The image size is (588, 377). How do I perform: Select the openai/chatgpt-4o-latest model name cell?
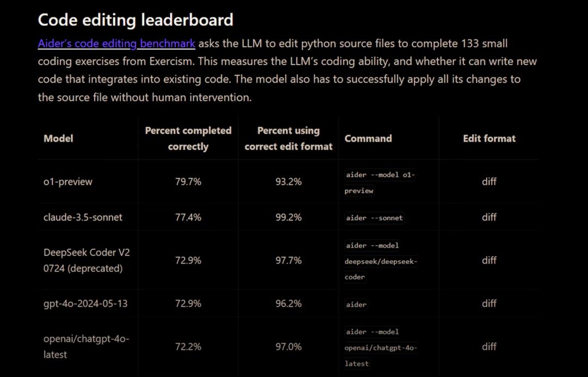[86, 347]
